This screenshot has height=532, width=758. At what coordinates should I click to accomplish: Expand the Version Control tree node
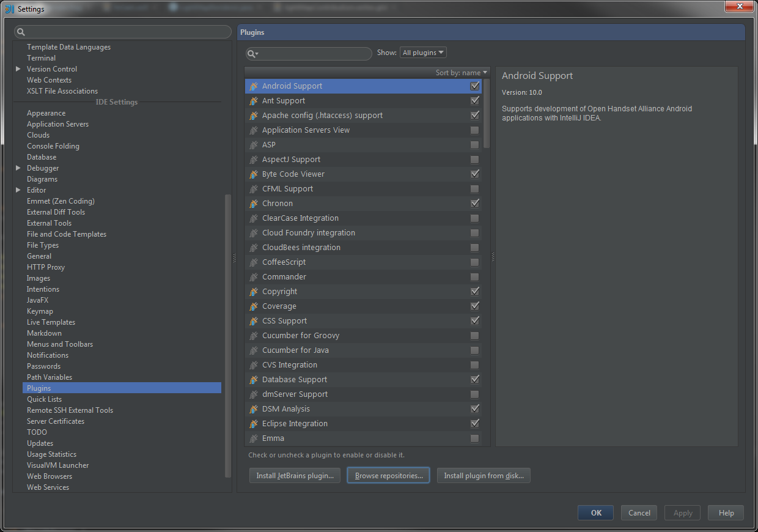click(x=18, y=69)
